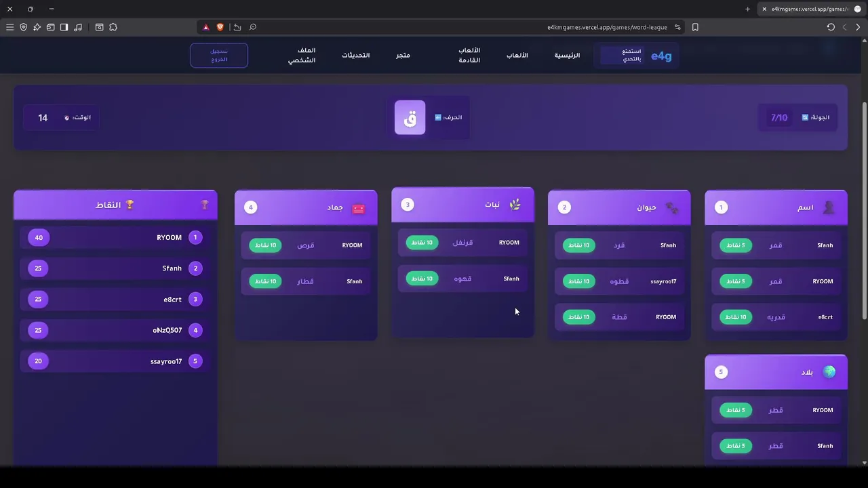Click the plant icon on نبات card
The image size is (868, 488).
point(515,205)
